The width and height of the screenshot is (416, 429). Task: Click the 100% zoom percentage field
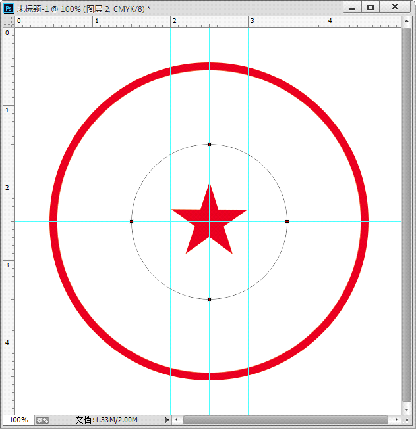pos(20,420)
